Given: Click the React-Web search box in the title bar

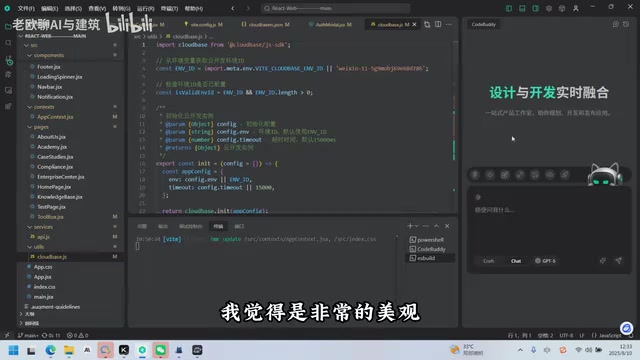Looking at the screenshot, I should pyautogui.click(x=336, y=8).
